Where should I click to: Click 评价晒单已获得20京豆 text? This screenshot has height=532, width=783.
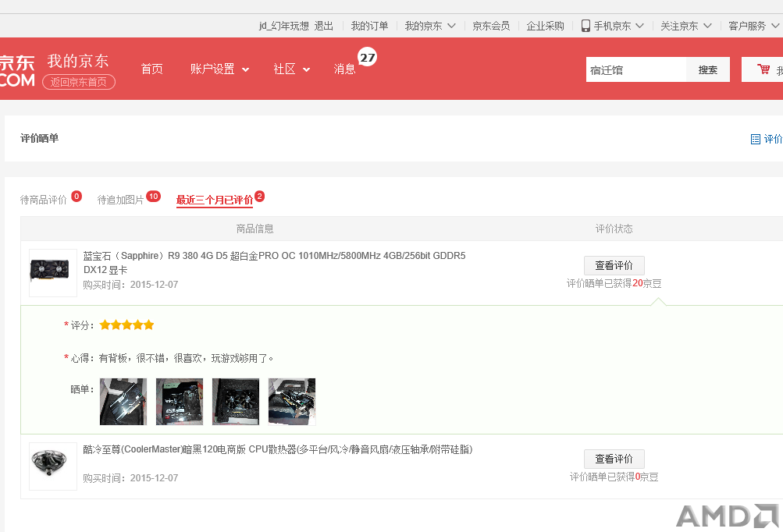[614, 283]
